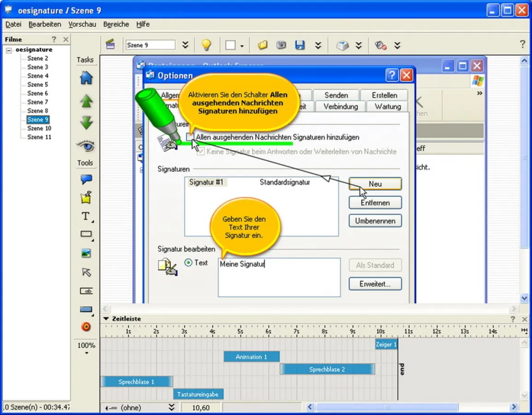Select the image insert tool
Screen dimensions: 532x415
(x=86, y=253)
